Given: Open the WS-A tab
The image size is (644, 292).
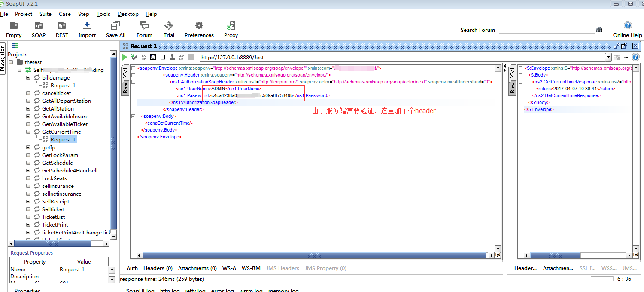Looking at the screenshot, I should click(x=229, y=268).
